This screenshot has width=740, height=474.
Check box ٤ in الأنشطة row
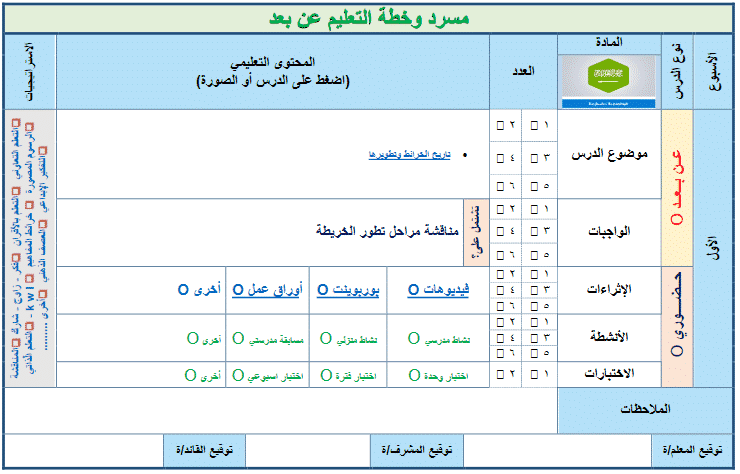tap(500, 338)
